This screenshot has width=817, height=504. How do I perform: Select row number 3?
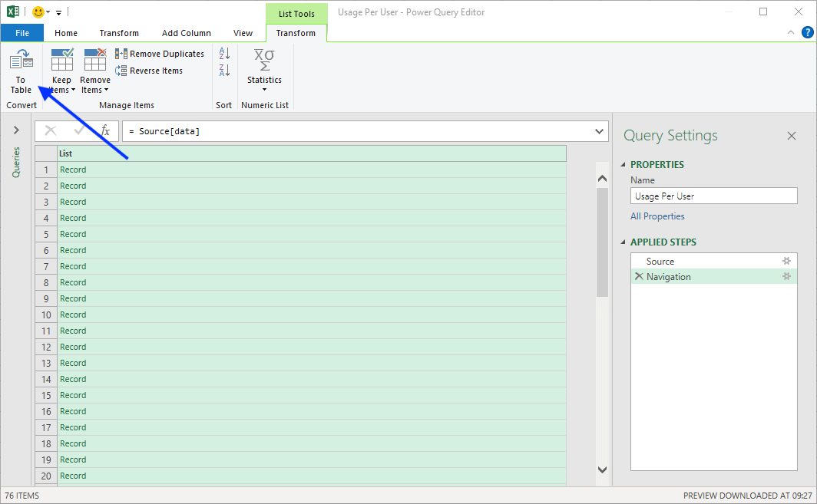coord(46,202)
